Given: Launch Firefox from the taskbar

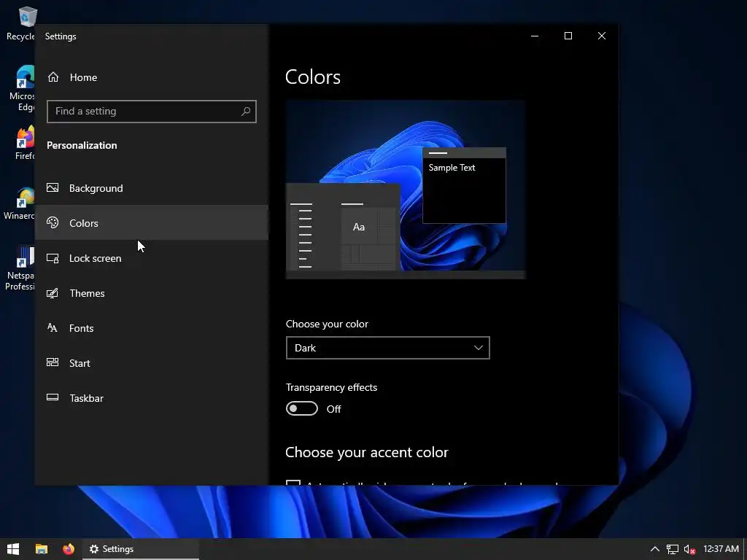Looking at the screenshot, I should 69,549.
